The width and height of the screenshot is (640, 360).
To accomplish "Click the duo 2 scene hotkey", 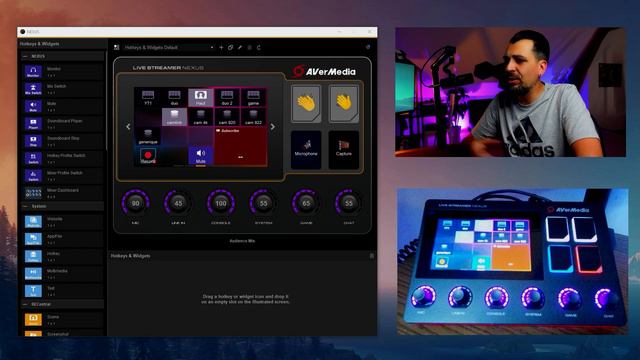I will 227,98.
